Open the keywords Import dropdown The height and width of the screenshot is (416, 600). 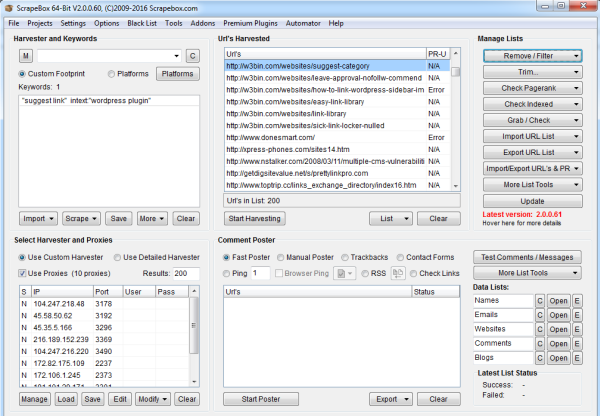(38, 219)
